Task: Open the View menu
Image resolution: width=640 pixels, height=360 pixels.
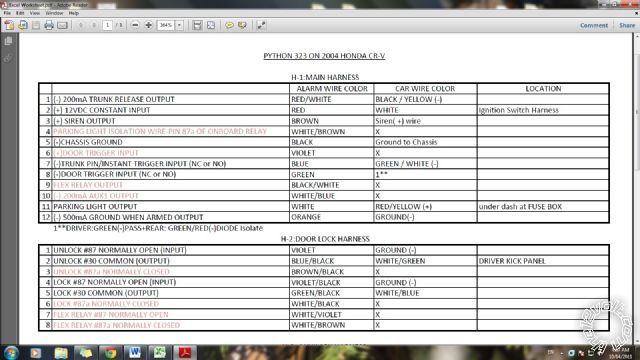Action: pos(35,13)
